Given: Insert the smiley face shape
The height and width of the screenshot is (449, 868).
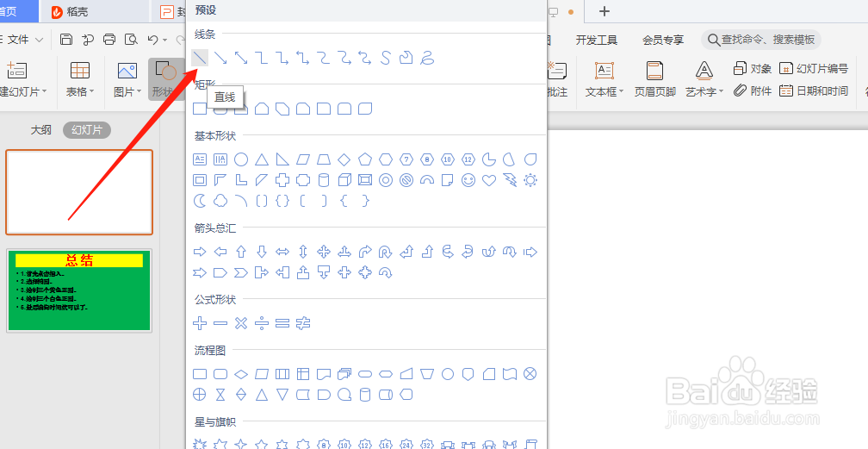Looking at the screenshot, I should coord(468,180).
